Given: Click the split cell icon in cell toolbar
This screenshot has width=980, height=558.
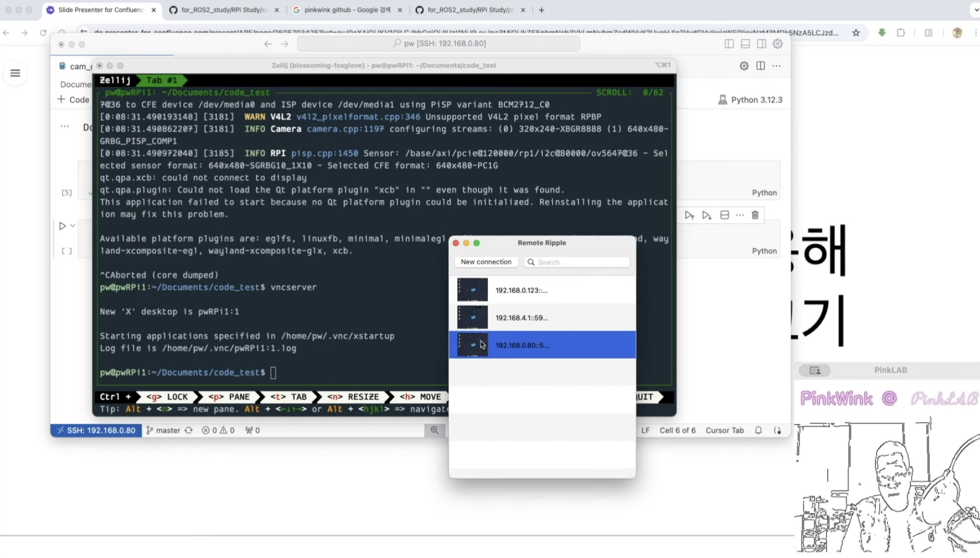Looking at the screenshot, I should pos(724,215).
